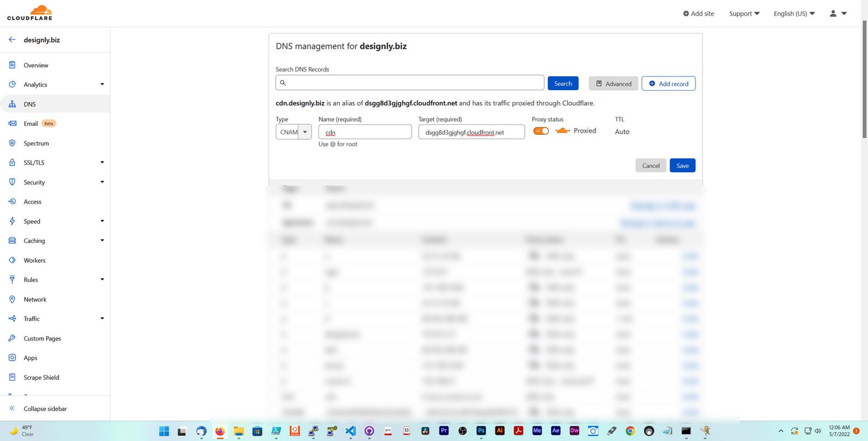Screen dimensions: 868x441
Task: Open the record Type dropdown
Action: coord(293,132)
